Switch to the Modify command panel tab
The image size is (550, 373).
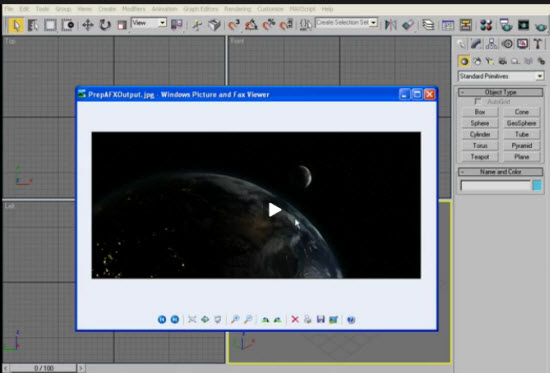pyautogui.click(x=476, y=44)
